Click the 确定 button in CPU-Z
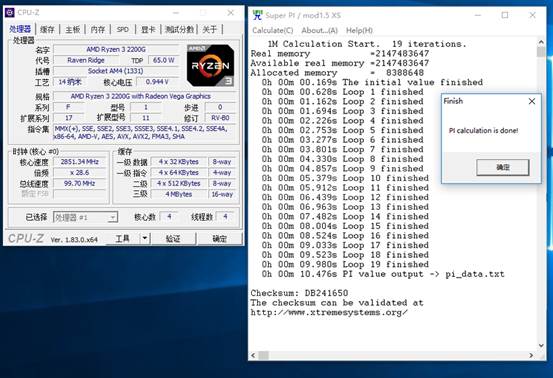Screen dimensions: 553x378 pyautogui.click(x=219, y=239)
